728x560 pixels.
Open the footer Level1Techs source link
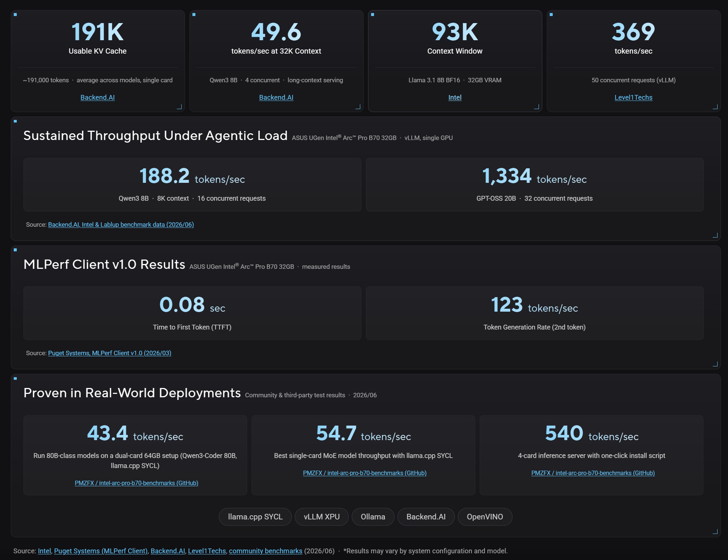(x=207, y=551)
